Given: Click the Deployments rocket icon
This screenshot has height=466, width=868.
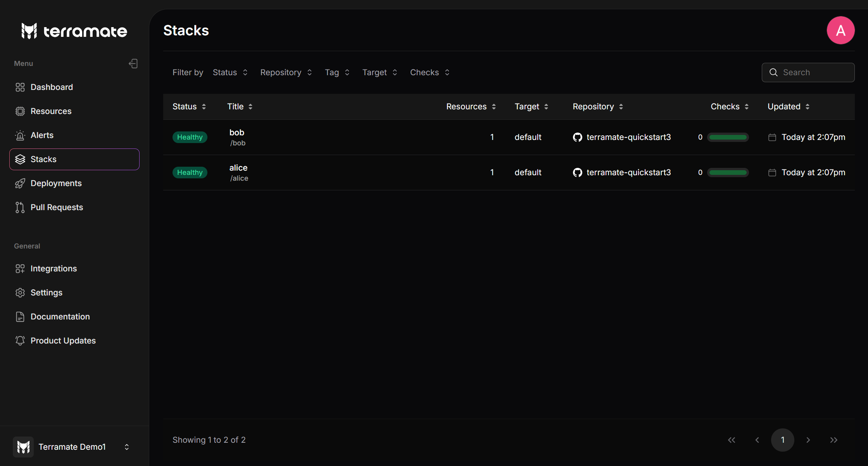Looking at the screenshot, I should tap(20, 183).
